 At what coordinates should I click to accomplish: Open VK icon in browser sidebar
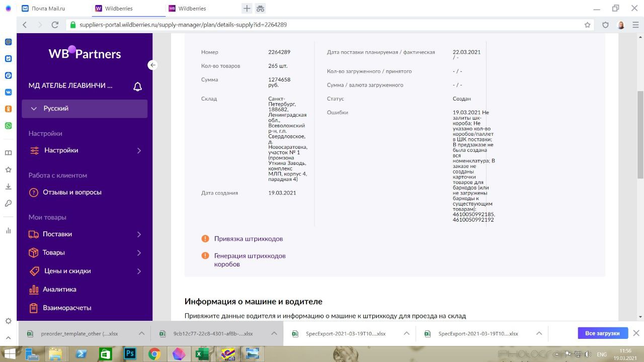8,92
